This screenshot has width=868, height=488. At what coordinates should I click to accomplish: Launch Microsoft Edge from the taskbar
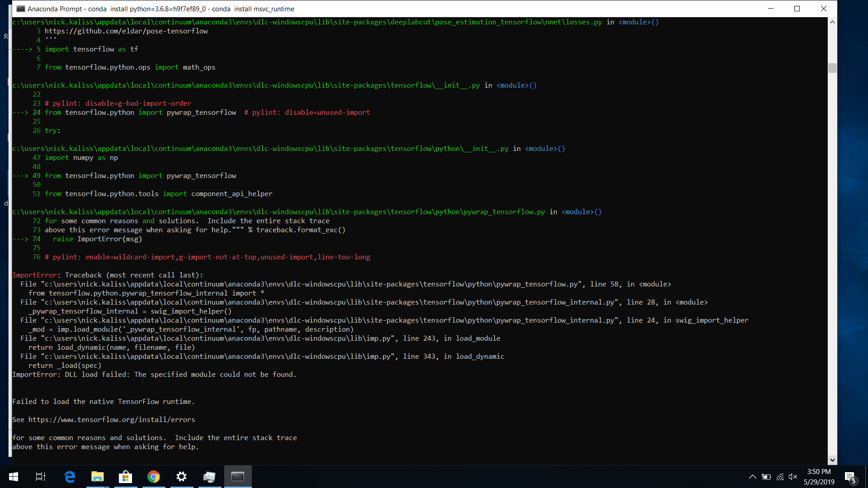click(x=70, y=477)
